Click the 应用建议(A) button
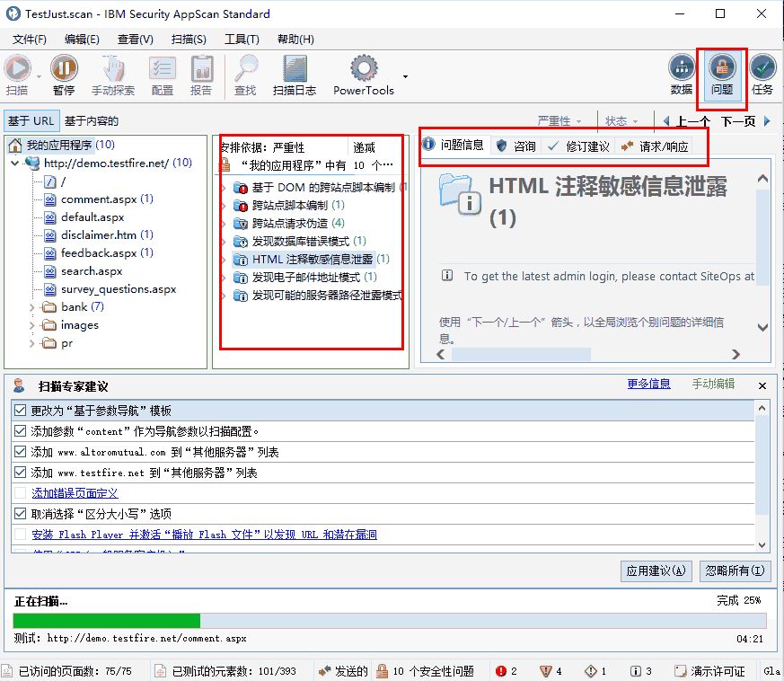 [x=656, y=570]
